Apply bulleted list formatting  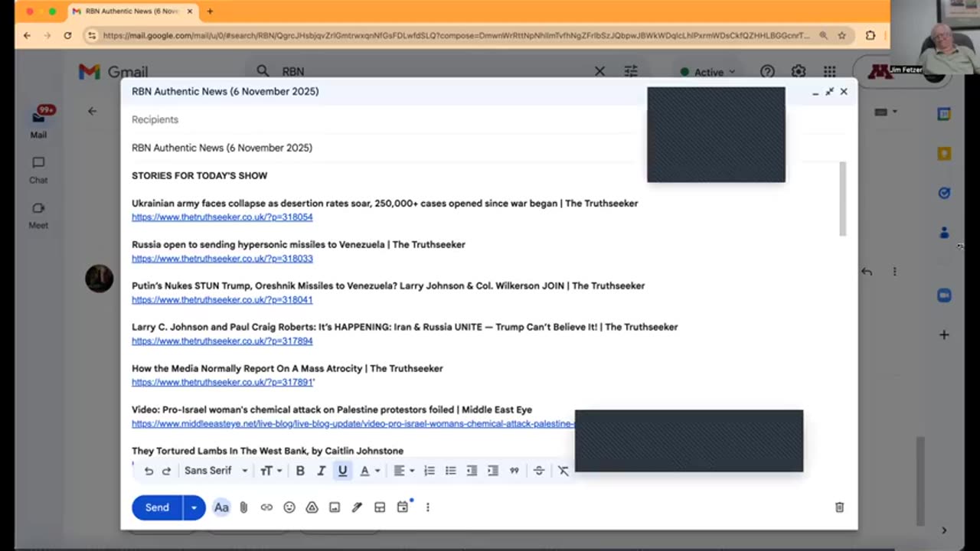click(x=451, y=471)
